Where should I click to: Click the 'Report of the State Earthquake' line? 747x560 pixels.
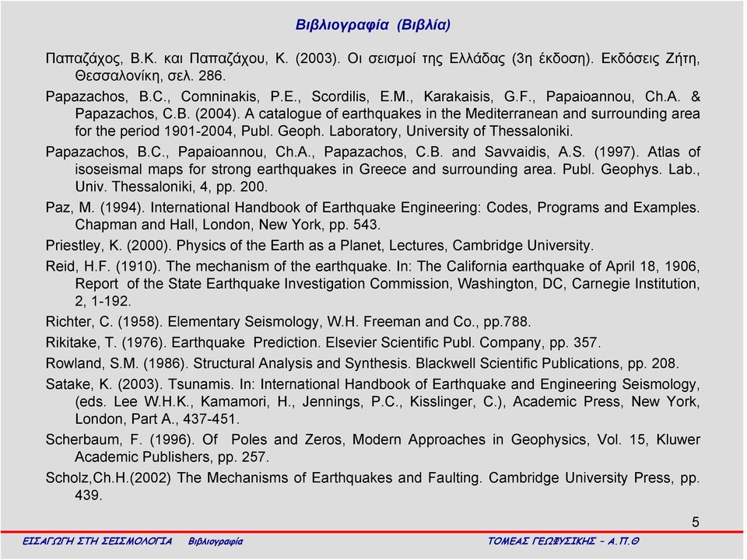(x=388, y=284)
